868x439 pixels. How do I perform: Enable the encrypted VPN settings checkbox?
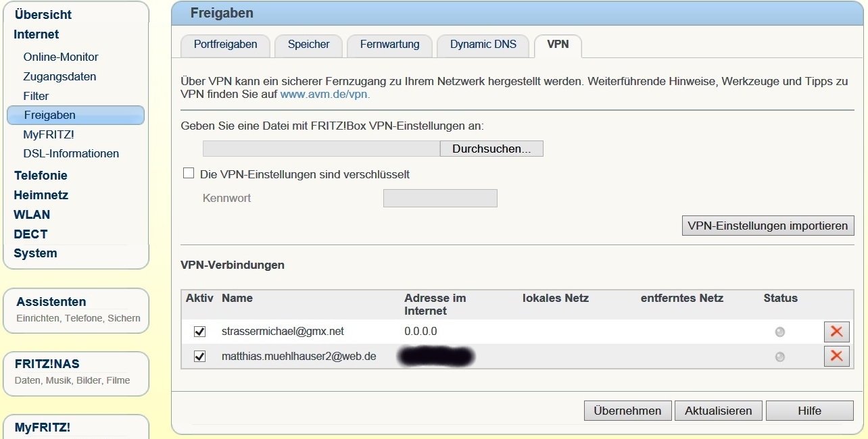coord(189,174)
